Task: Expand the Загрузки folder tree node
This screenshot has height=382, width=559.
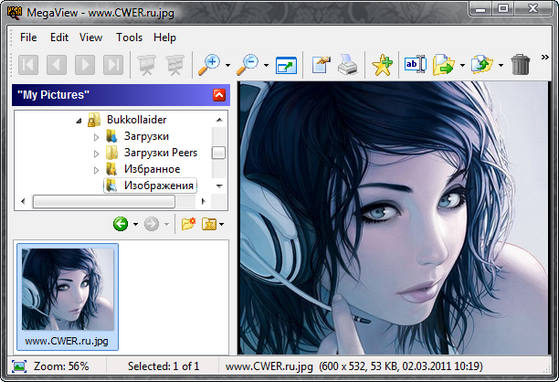Action: 96,137
